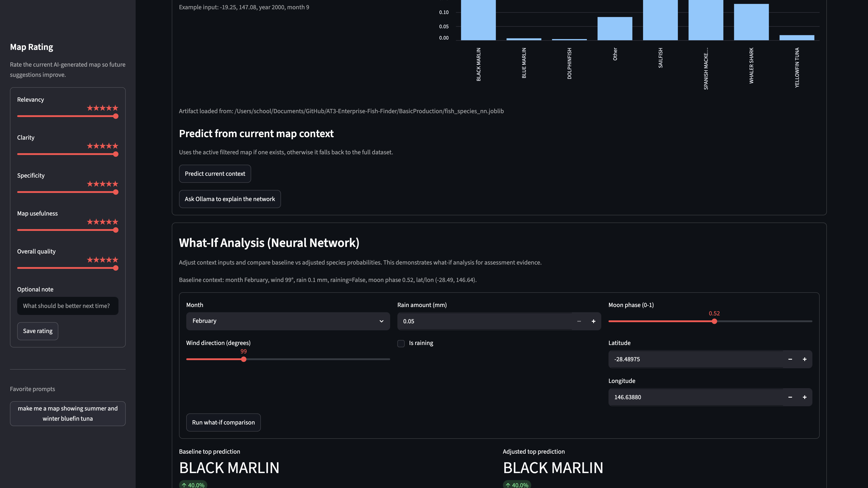Click Predict current context button
Image resolution: width=868 pixels, height=488 pixels.
[x=215, y=174]
